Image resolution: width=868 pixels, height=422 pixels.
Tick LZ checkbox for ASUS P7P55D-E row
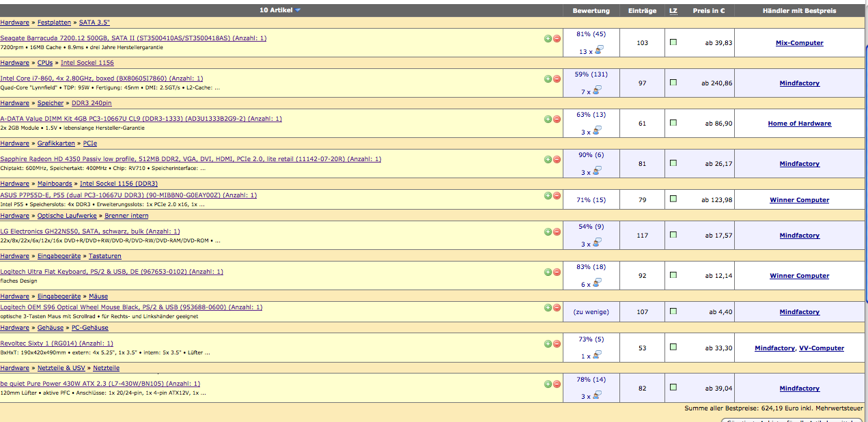click(x=673, y=199)
